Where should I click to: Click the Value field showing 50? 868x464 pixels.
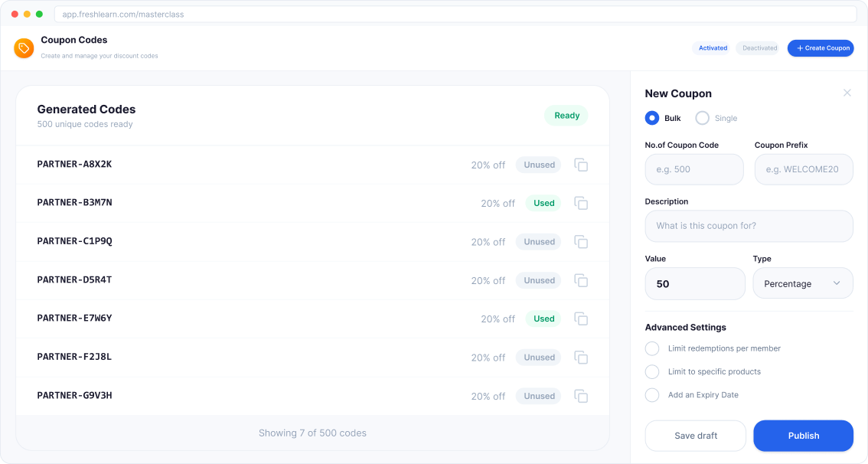point(695,283)
